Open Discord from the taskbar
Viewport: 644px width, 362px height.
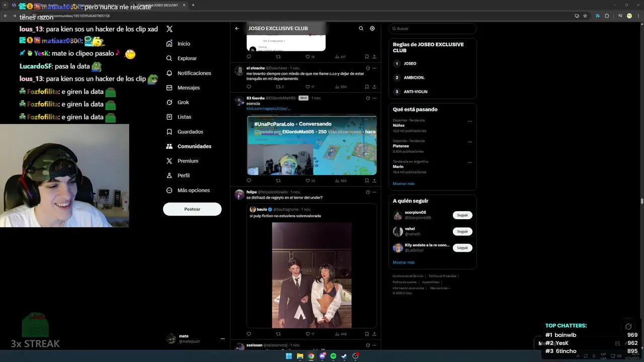[323, 356]
